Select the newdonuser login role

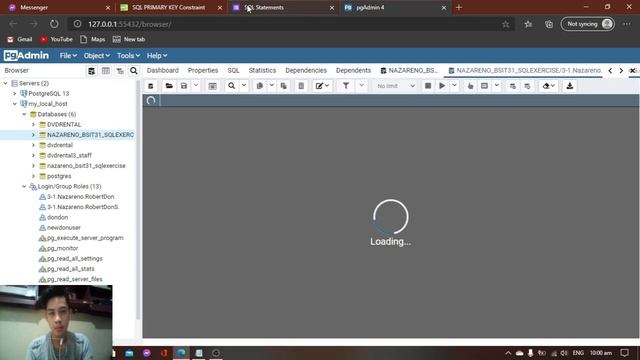64,227
